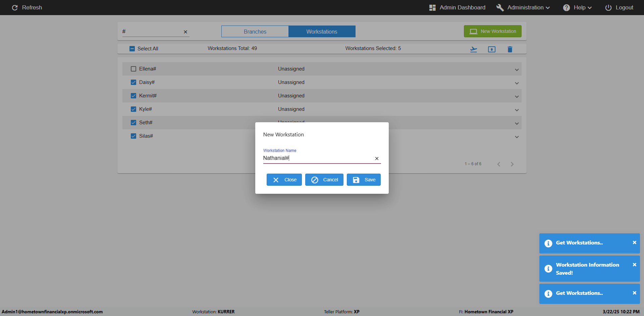Clear the # search filter
Screen dimensions: 644x316
click(185, 32)
